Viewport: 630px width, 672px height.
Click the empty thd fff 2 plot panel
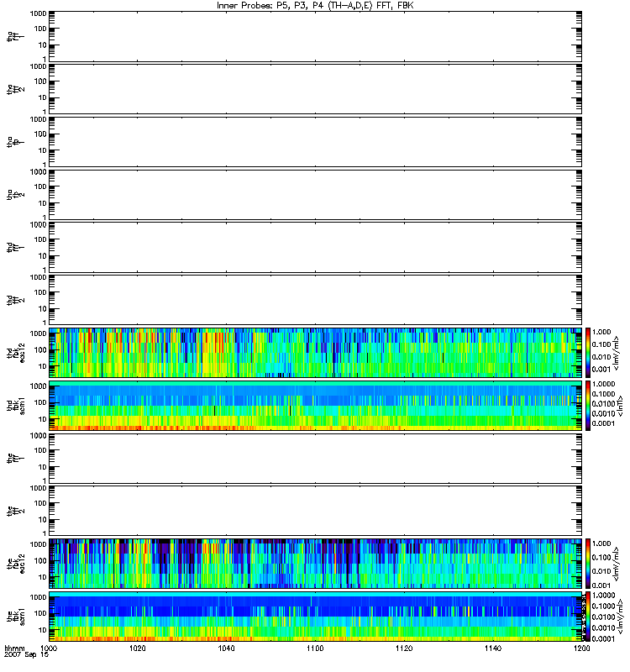(x=316, y=300)
